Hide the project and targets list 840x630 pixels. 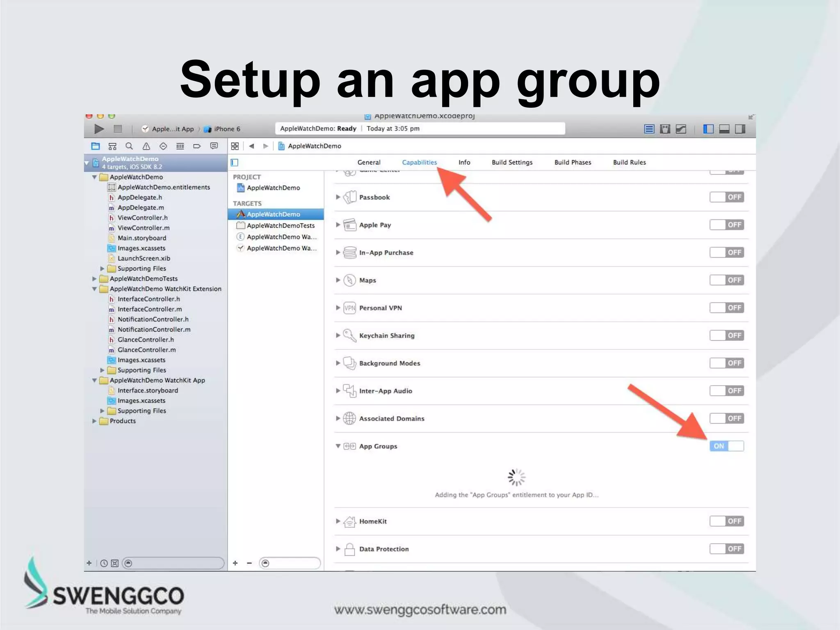(235, 162)
